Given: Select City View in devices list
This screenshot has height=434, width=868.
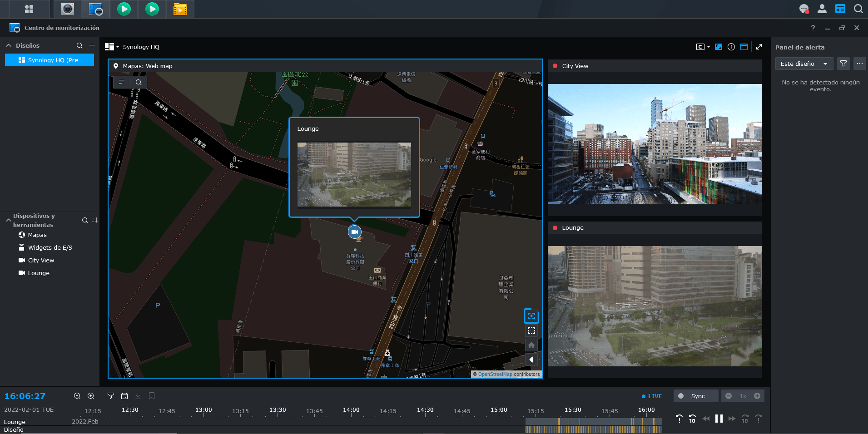Looking at the screenshot, I should pos(41,260).
